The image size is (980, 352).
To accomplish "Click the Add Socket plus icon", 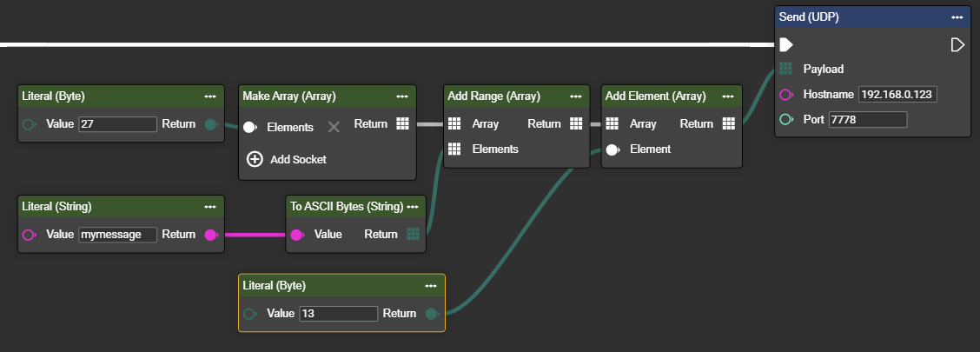I will [x=255, y=159].
